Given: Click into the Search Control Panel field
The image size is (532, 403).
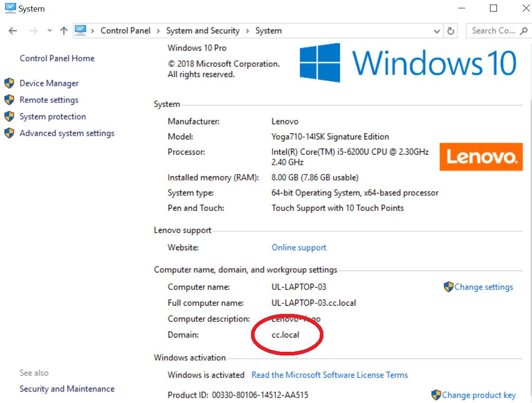Looking at the screenshot, I should click(492, 31).
